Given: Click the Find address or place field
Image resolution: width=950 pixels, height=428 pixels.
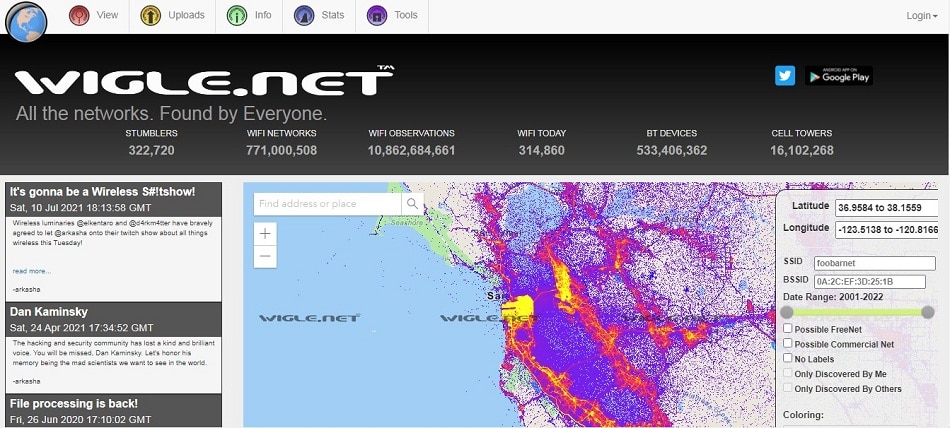Looking at the screenshot, I should [327, 204].
